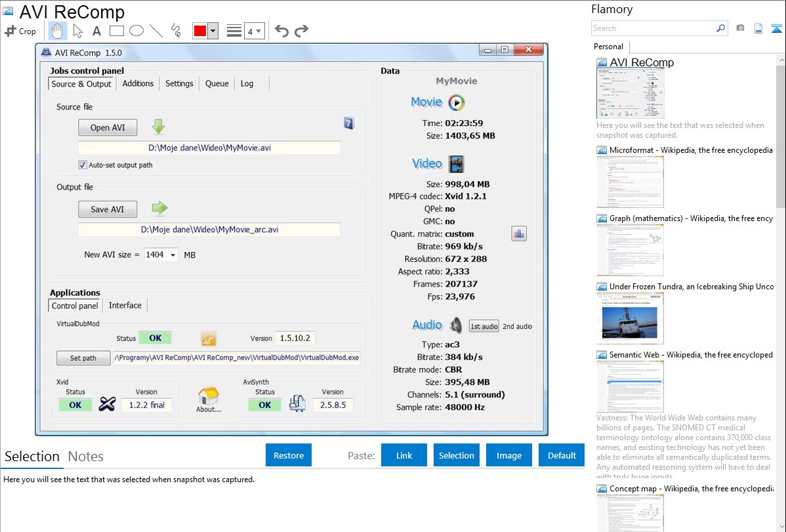The height and width of the screenshot is (532, 786).
Task: Open the color picker dropdown arrow
Action: pos(213,31)
